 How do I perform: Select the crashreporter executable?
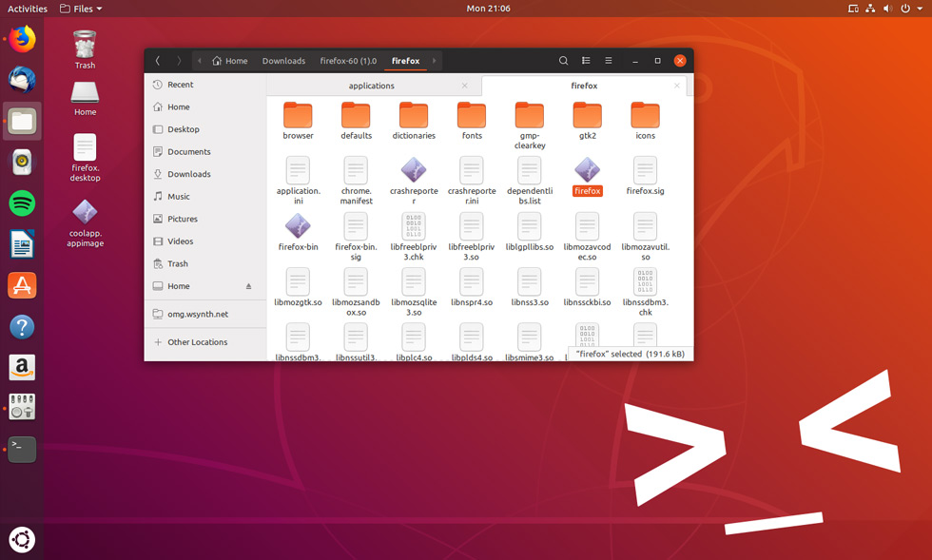coord(414,181)
